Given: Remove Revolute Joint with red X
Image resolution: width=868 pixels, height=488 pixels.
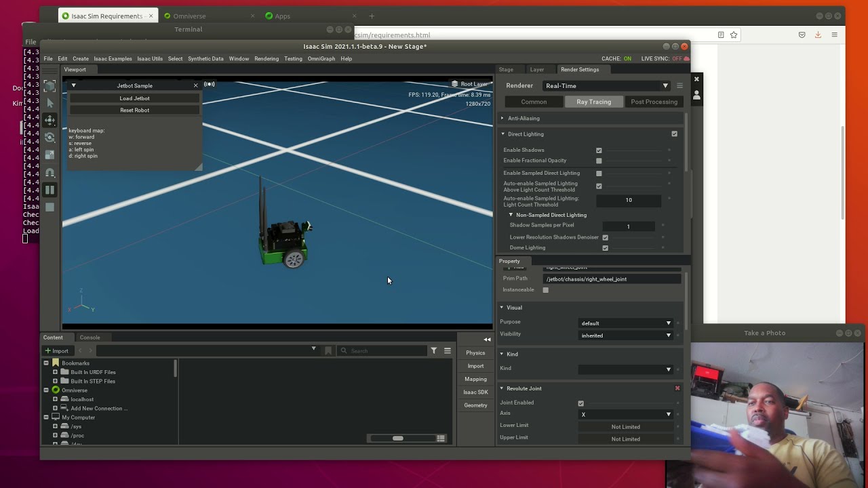Looking at the screenshot, I should (677, 388).
